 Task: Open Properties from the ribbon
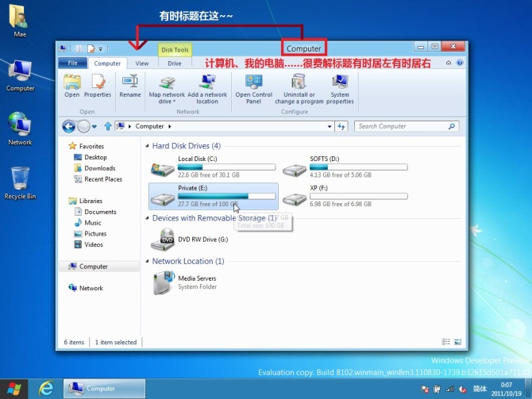click(x=98, y=86)
